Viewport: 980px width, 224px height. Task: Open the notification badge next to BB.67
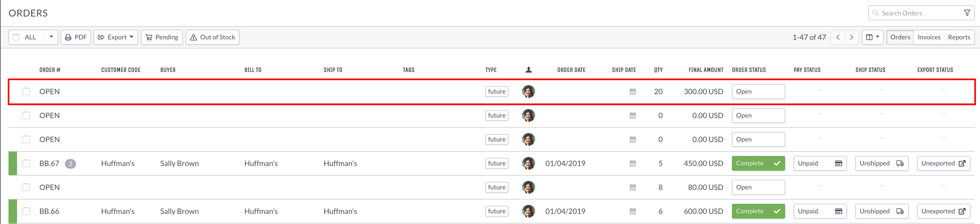[70, 164]
